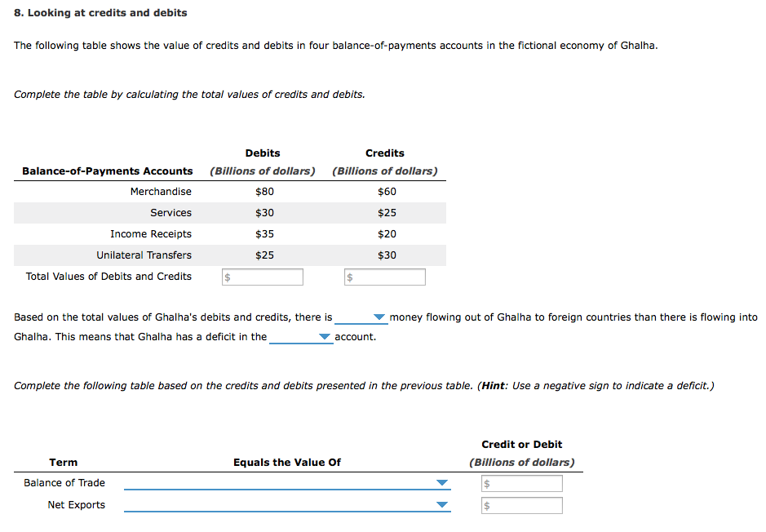Open the deficit account type dropdown

pyautogui.click(x=301, y=337)
